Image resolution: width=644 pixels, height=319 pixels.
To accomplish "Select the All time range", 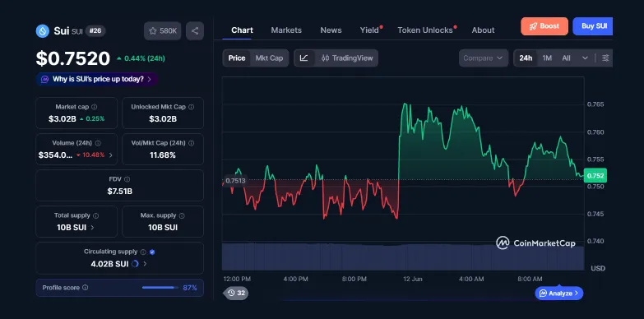I will pyautogui.click(x=566, y=58).
